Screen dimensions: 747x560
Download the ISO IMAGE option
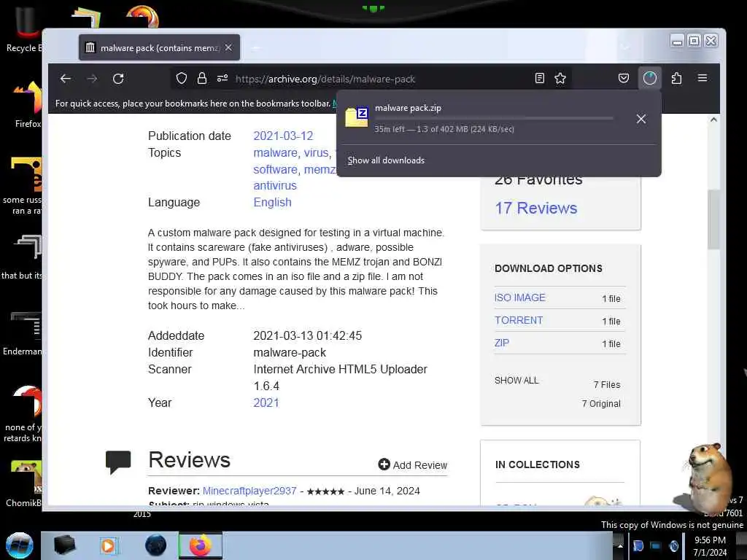519,297
